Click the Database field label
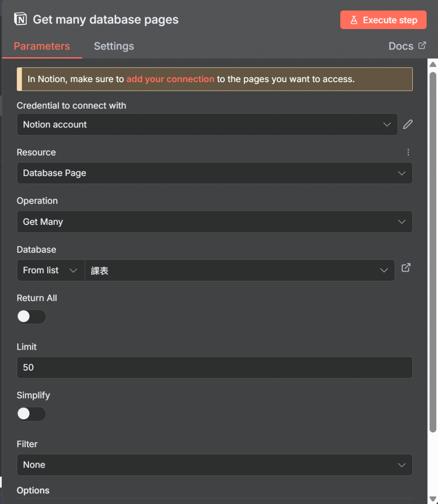This screenshot has height=504, width=438. (36, 250)
